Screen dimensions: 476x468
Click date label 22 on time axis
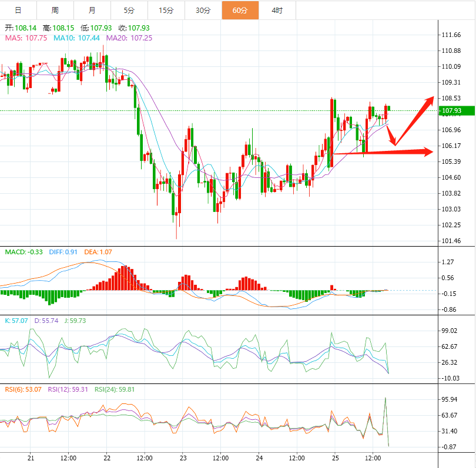107,458
